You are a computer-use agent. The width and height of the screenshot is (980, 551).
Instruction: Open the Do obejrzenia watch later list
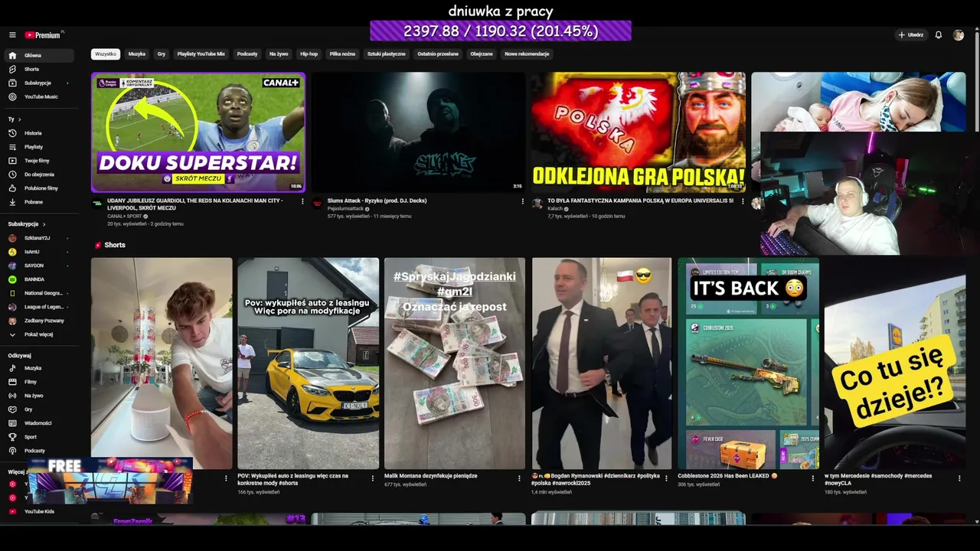coord(38,174)
